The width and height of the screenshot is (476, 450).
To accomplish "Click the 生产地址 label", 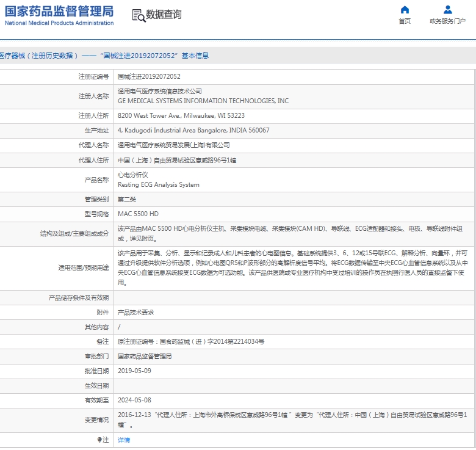I will click(96, 131).
